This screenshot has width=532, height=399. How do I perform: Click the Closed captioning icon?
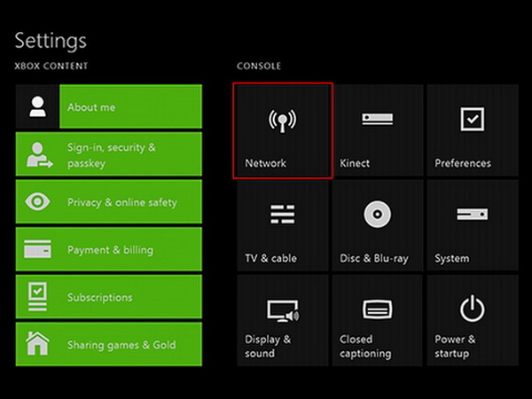tap(378, 309)
